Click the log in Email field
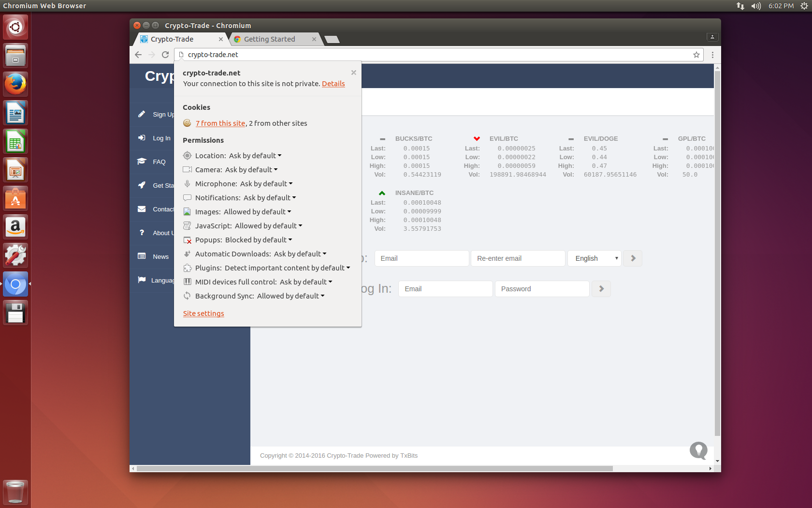 click(x=446, y=289)
